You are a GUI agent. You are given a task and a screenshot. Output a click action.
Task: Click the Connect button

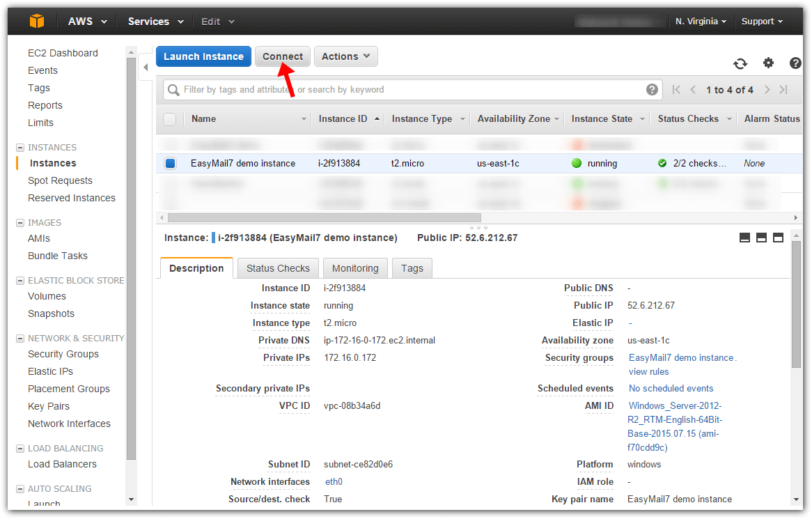click(282, 56)
